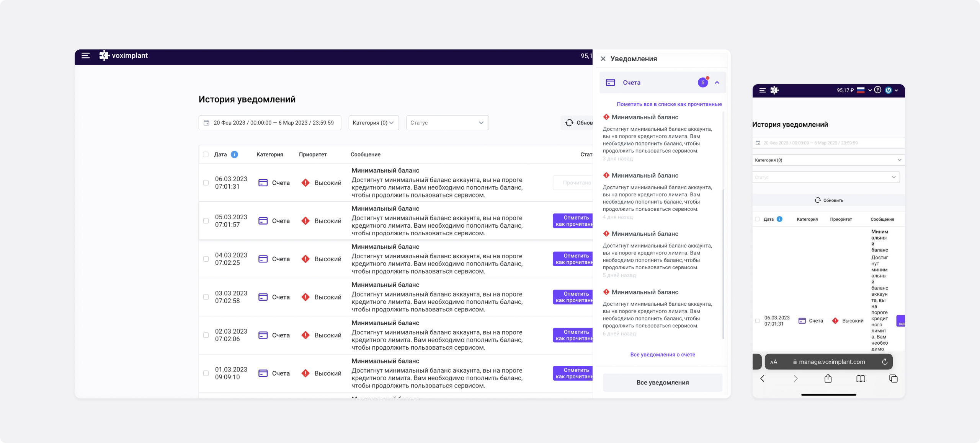Close the Уведомления panel

[603, 59]
